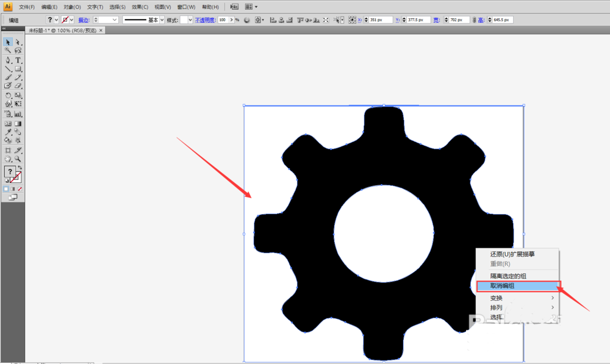610x364 pixels.
Task: Select the Line Segment tool
Action: point(8,69)
